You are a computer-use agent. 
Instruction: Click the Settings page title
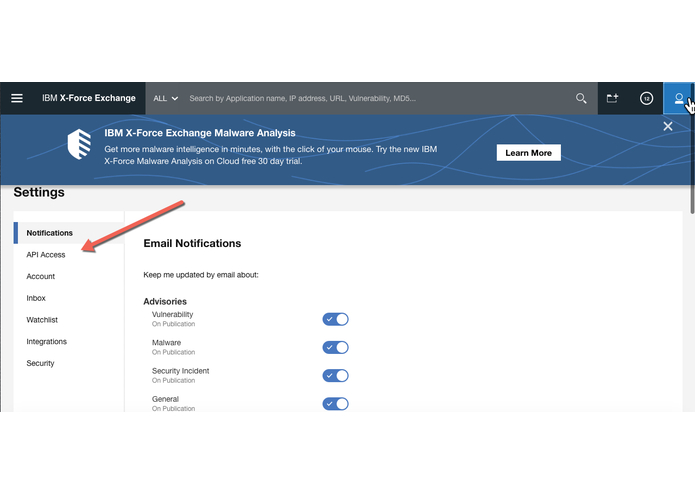pyautogui.click(x=39, y=192)
